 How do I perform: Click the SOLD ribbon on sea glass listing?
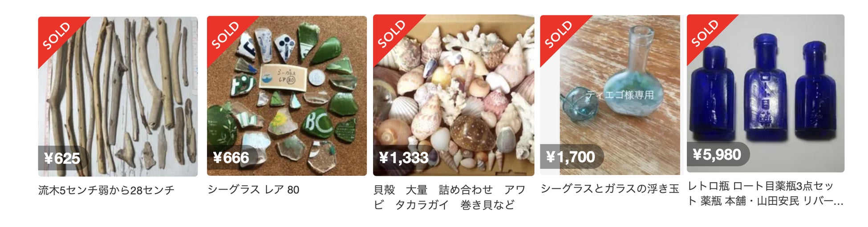click(x=226, y=35)
